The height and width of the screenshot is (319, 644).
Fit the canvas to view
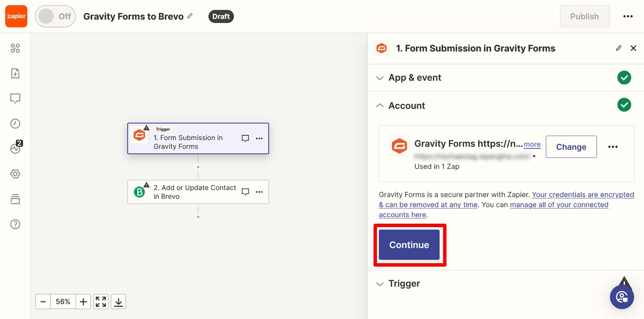coord(101,302)
